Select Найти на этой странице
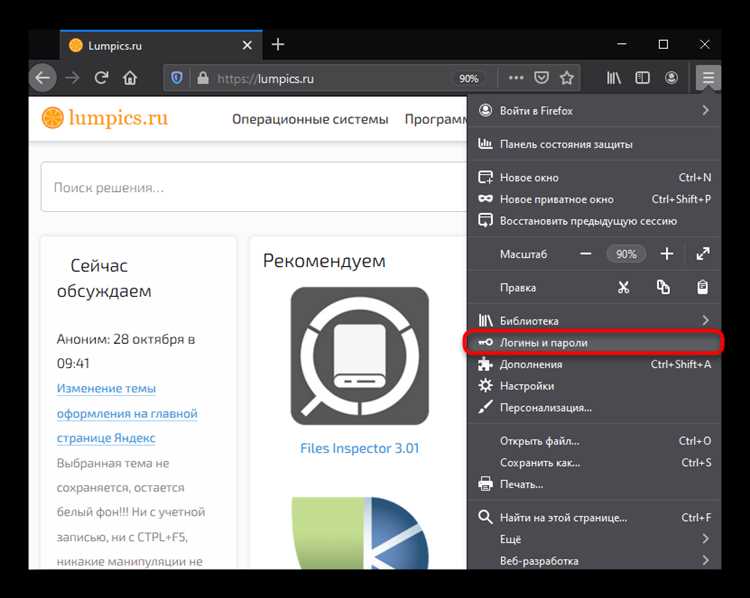Screen dimensions: 750x598 (x=594, y=518)
